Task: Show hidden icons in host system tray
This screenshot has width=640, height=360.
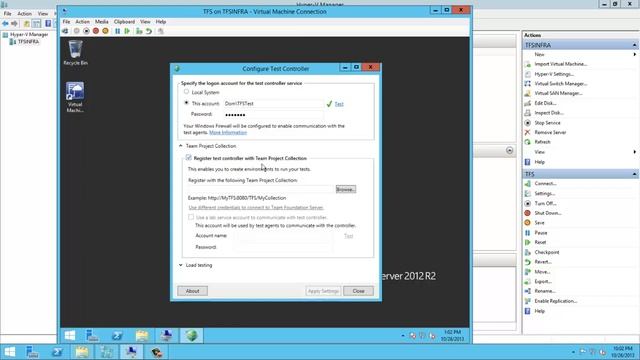Action: coord(573,352)
